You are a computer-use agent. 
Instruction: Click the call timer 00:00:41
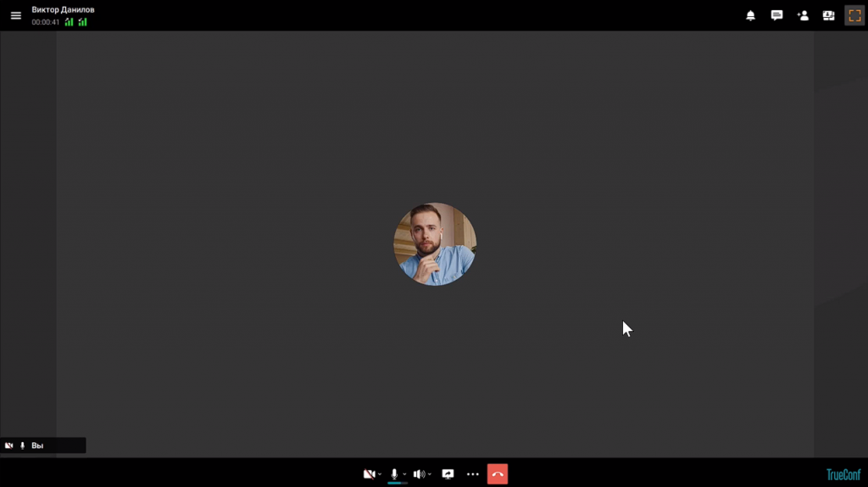[46, 22]
